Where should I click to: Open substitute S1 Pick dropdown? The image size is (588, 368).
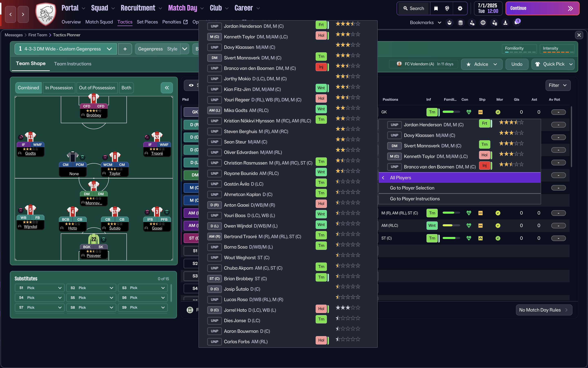click(x=40, y=288)
